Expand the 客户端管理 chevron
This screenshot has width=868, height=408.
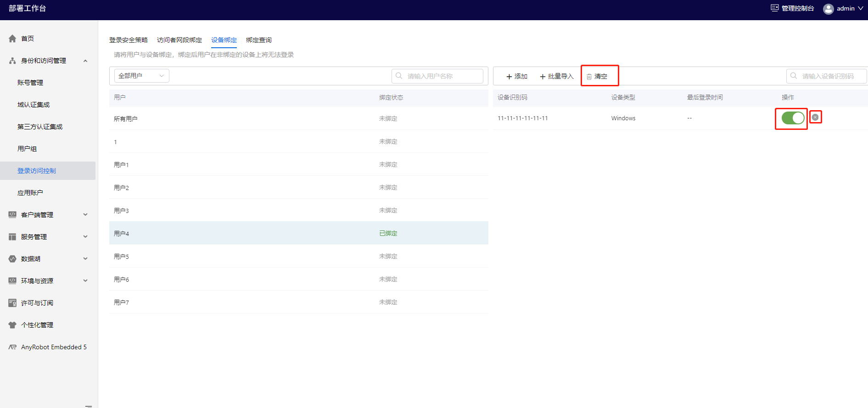pyautogui.click(x=85, y=214)
